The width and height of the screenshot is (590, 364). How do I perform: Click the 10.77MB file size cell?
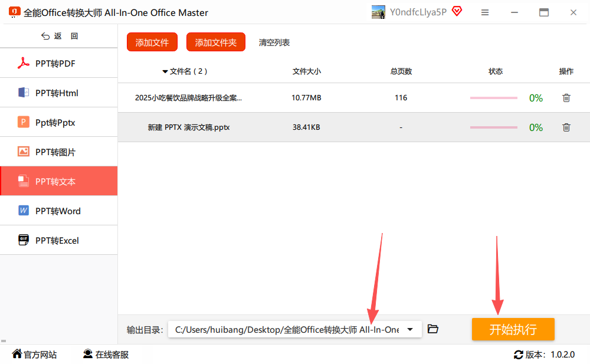(x=306, y=98)
